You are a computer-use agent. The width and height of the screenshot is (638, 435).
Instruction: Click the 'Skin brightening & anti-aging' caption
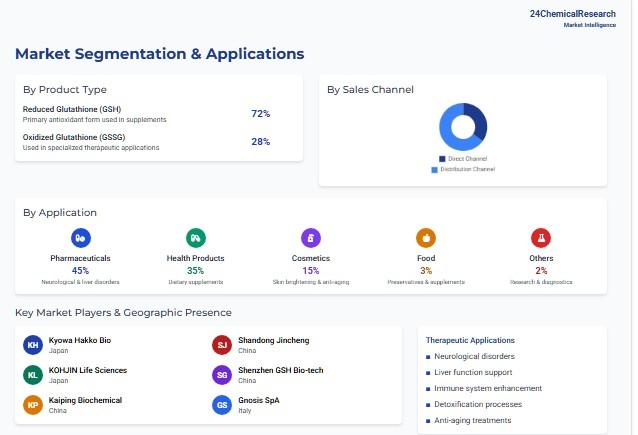click(x=311, y=282)
